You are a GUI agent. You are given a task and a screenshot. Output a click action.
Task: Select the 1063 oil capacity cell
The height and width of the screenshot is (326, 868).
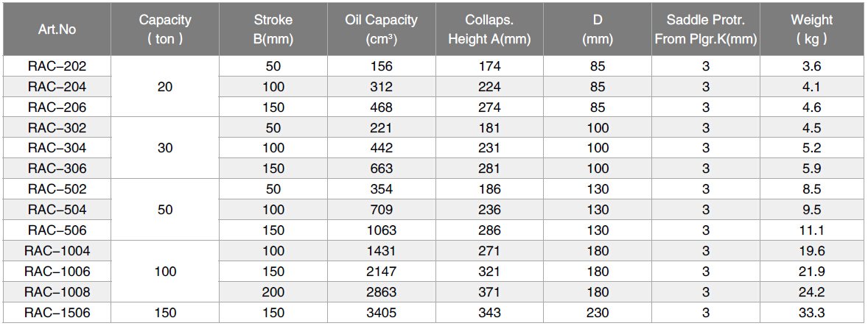(x=381, y=230)
